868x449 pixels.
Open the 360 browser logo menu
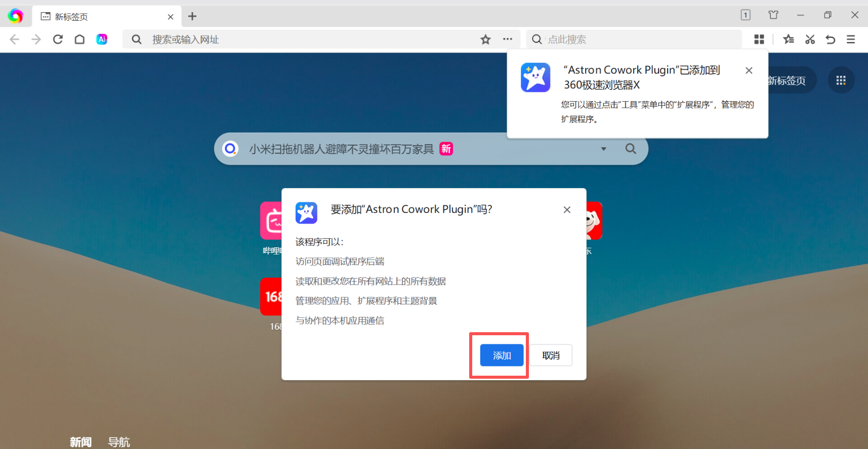point(15,16)
